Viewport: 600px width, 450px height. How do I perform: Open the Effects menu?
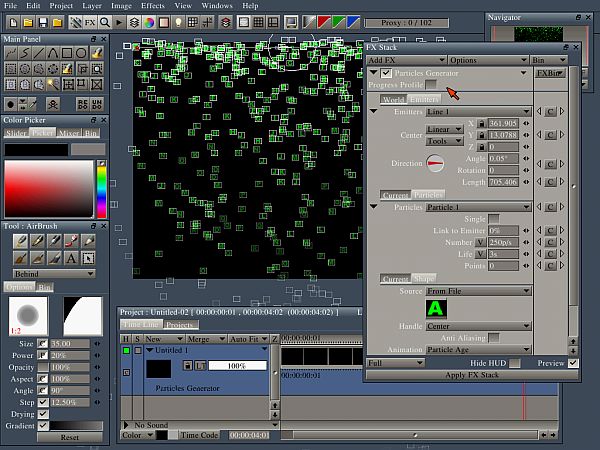pos(153,6)
